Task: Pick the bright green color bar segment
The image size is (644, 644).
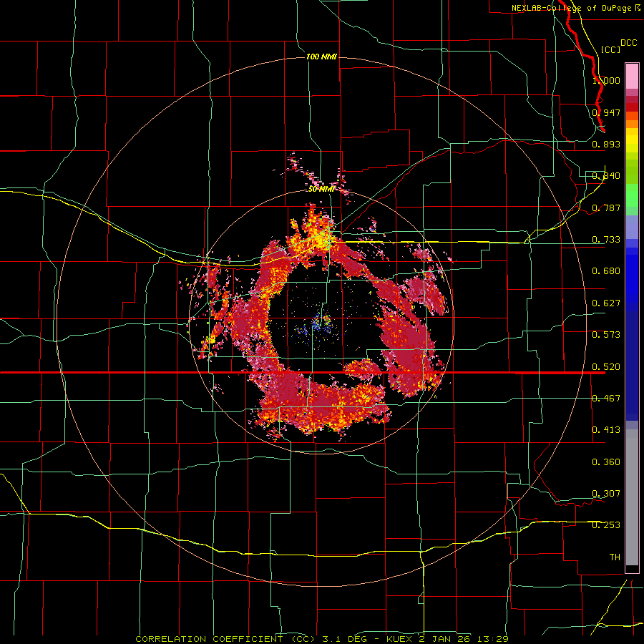Action: click(632, 195)
